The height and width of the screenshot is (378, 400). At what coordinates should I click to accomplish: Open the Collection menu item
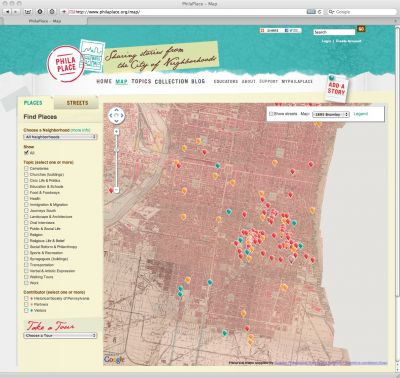[171, 81]
